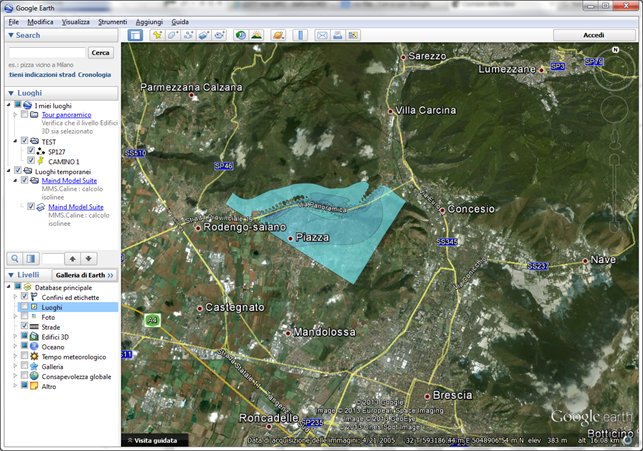The width and height of the screenshot is (643, 451).
Task: Expand the Galleria layer node
Action: tap(16, 366)
